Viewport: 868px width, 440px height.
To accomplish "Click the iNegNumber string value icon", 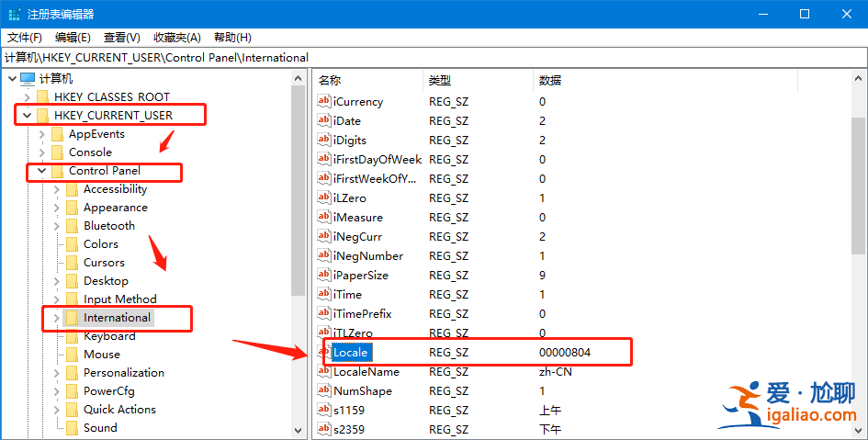I will (324, 255).
